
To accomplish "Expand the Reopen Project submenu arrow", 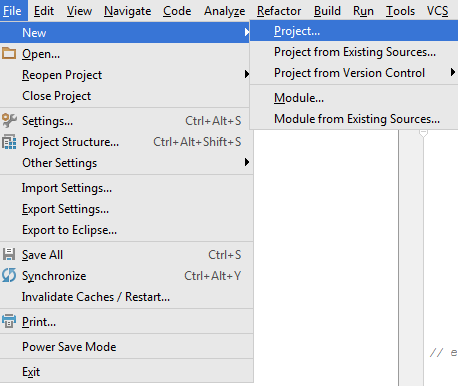I will pos(247,74).
